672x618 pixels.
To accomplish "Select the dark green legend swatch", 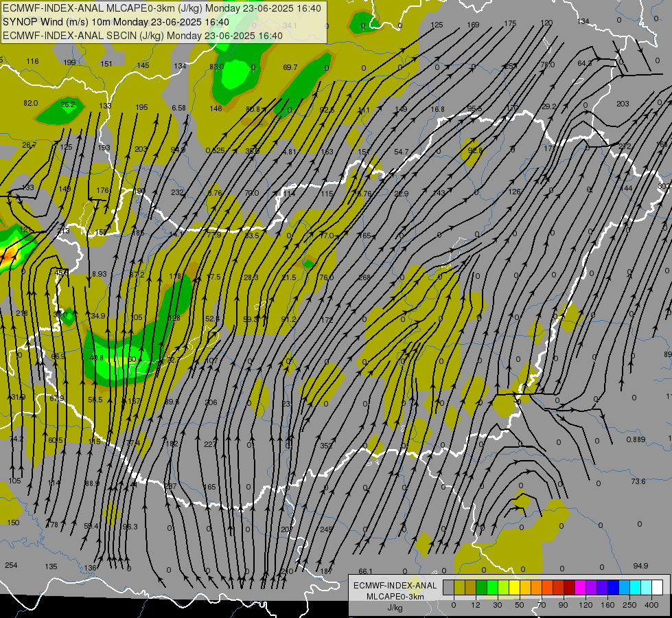I will coord(481,587).
